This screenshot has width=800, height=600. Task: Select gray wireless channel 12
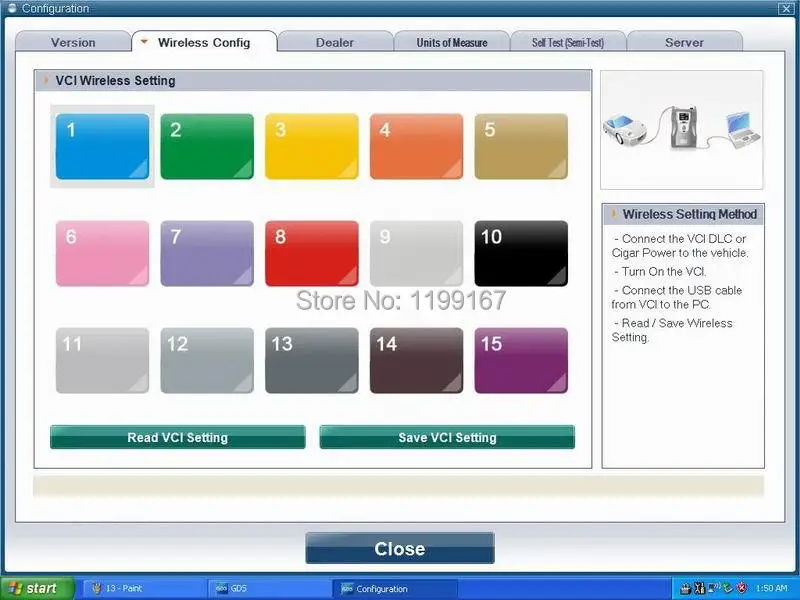point(207,361)
